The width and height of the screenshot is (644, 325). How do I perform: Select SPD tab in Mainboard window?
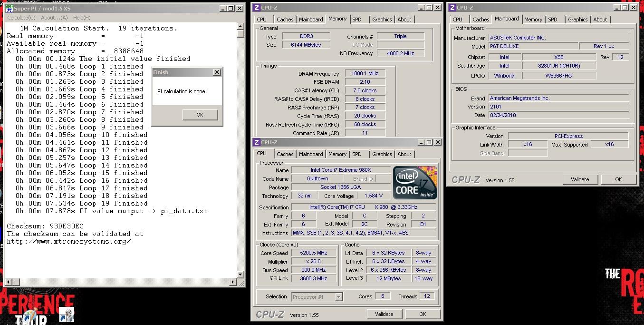(553, 20)
